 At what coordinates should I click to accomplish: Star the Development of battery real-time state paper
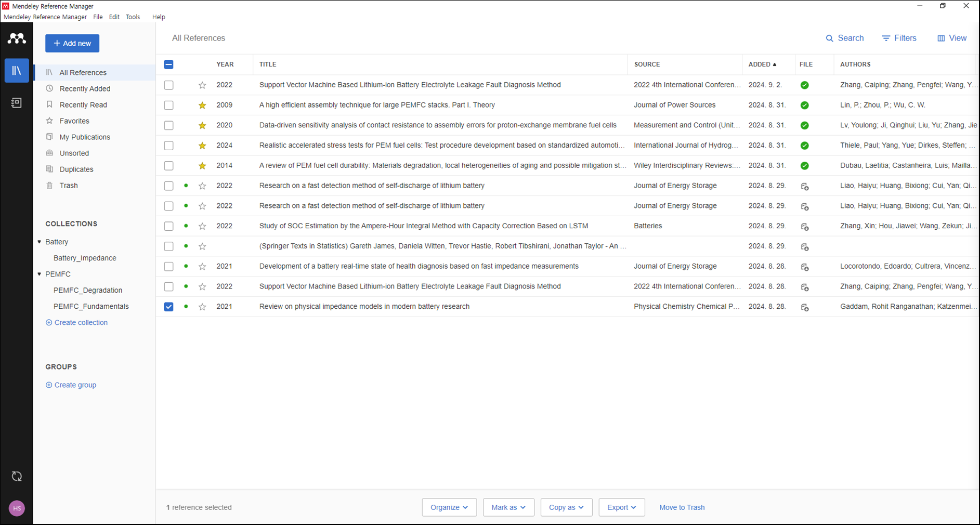pos(202,267)
